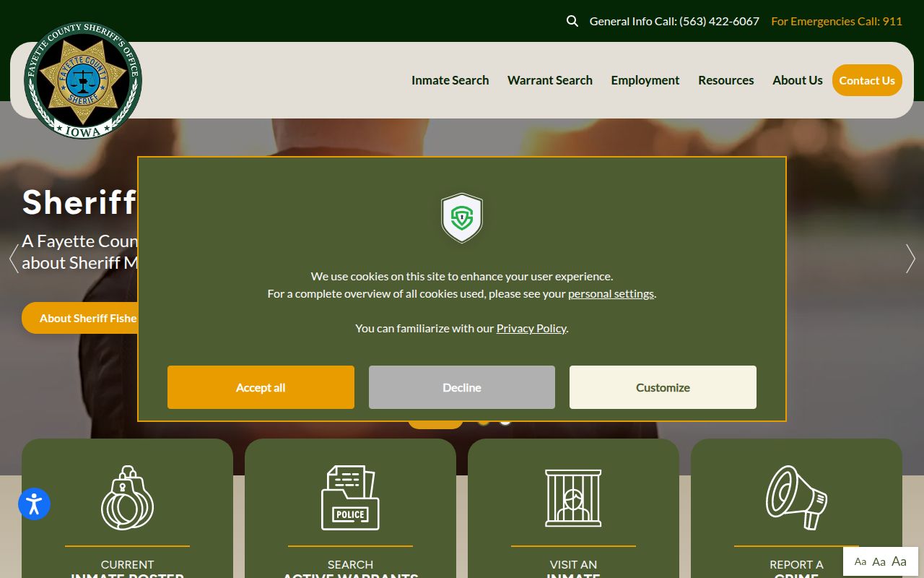
Task: Call General Info number (563) 422-6067
Action: point(674,21)
